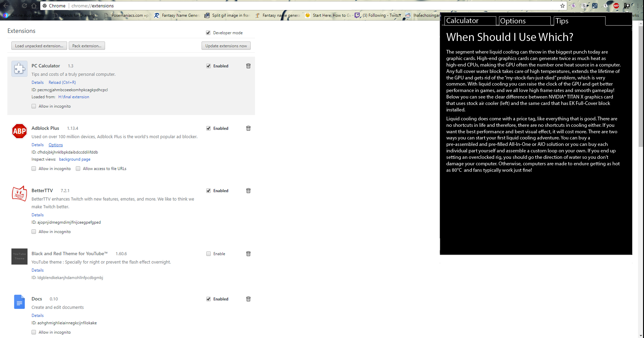Remove PC Calculator with its trash icon
Image resolution: width=644 pixels, height=338 pixels.
tap(248, 66)
